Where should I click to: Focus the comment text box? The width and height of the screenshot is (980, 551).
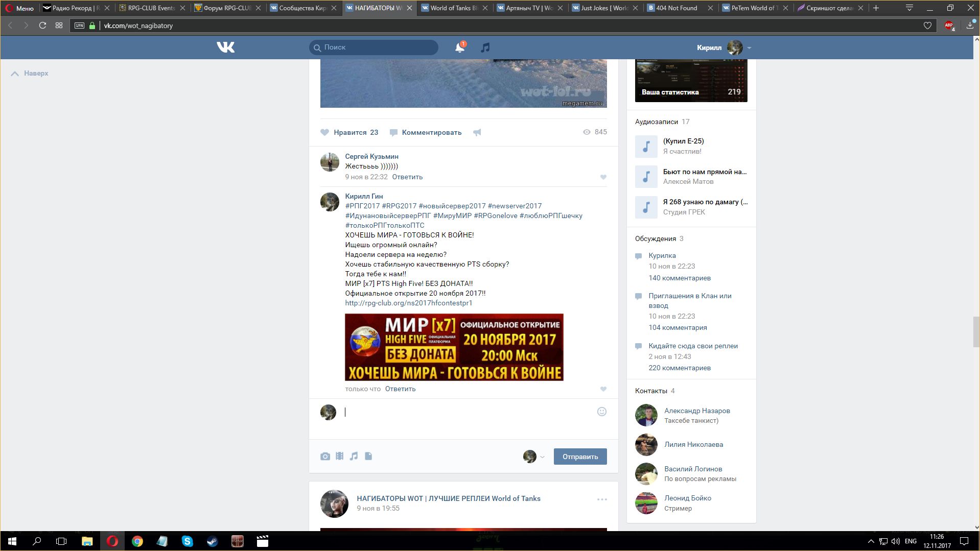click(468, 412)
